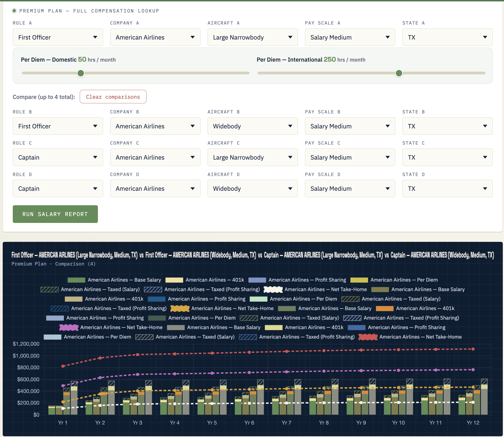Click the "Premium Plan · Comparison (4)" subtitle
The width and height of the screenshot is (504, 437).
53,264
